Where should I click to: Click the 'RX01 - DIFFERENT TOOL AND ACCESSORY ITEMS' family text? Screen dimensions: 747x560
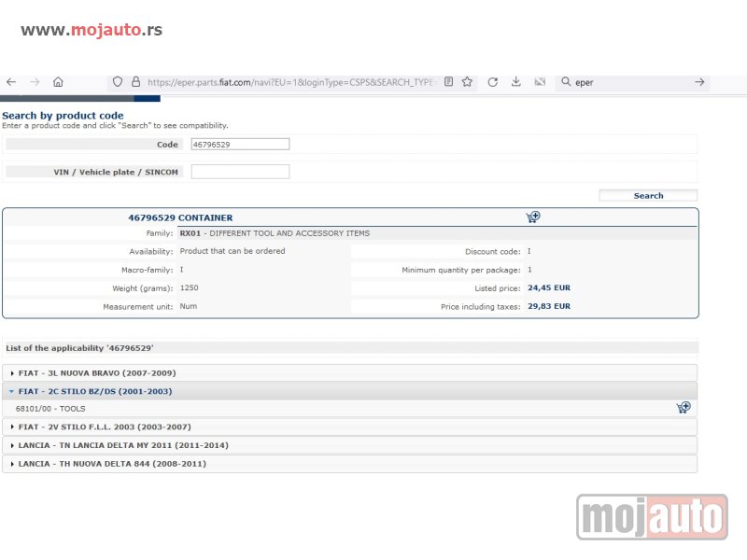(275, 233)
